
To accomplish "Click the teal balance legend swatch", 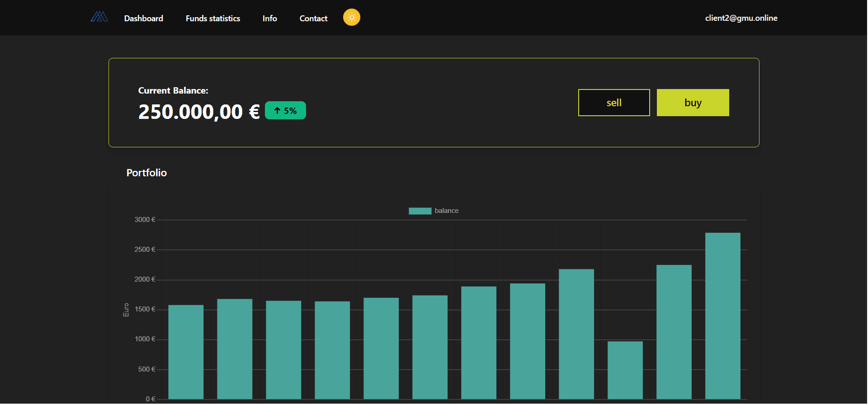I will click(420, 211).
